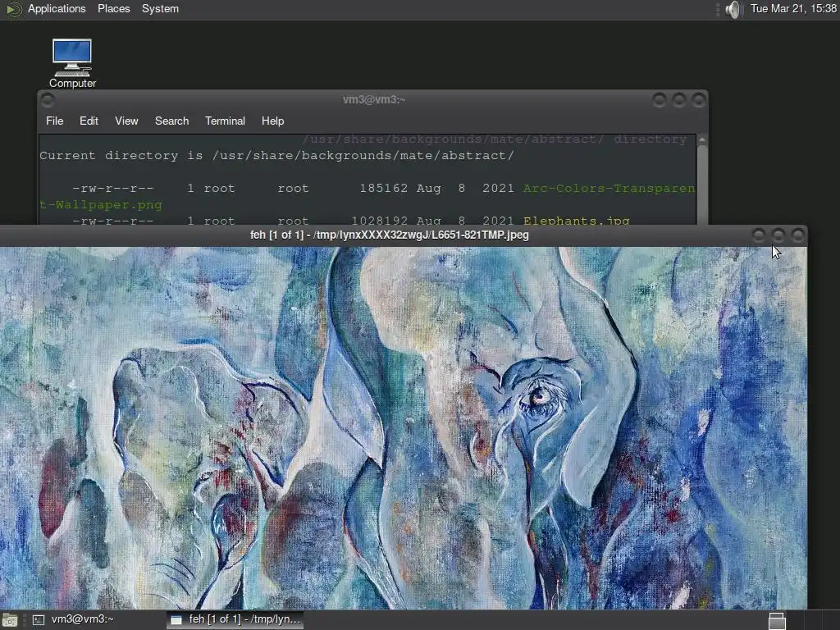Click the date and time clock
840x630 pixels.
pyautogui.click(x=793, y=9)
